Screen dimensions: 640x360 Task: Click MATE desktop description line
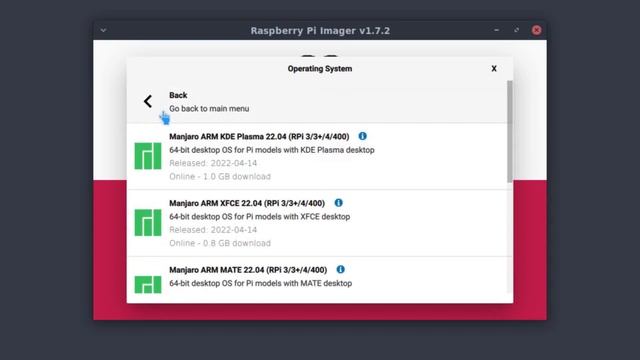click(x=260, y=283)
